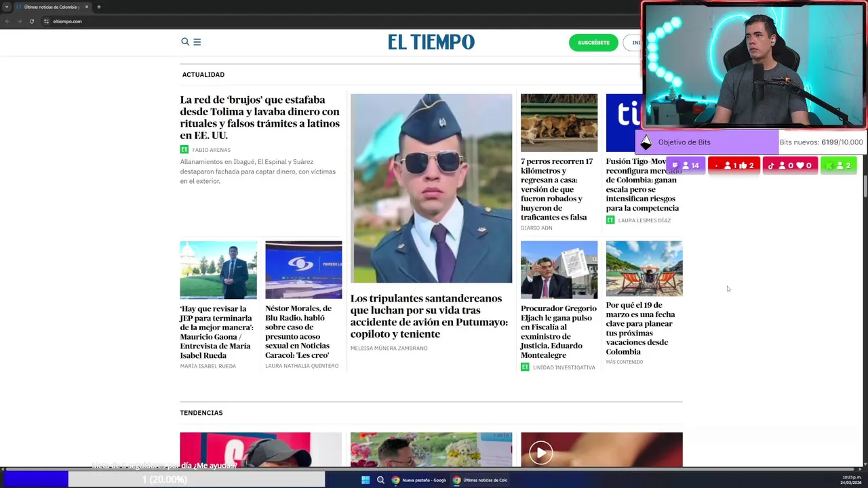This screenshot has height=488, width=868.
Task: Click the Procurador Eljach article thumbnail
Action: pos(559,270)
